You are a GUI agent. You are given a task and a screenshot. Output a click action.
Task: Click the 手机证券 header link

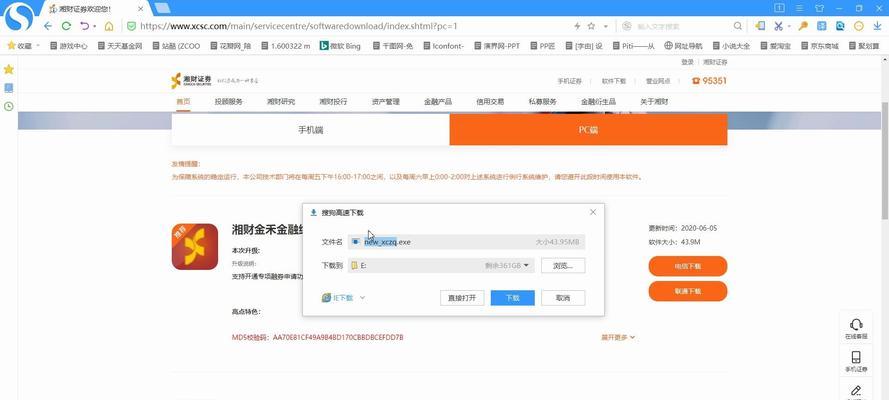[x=570, y=81]
